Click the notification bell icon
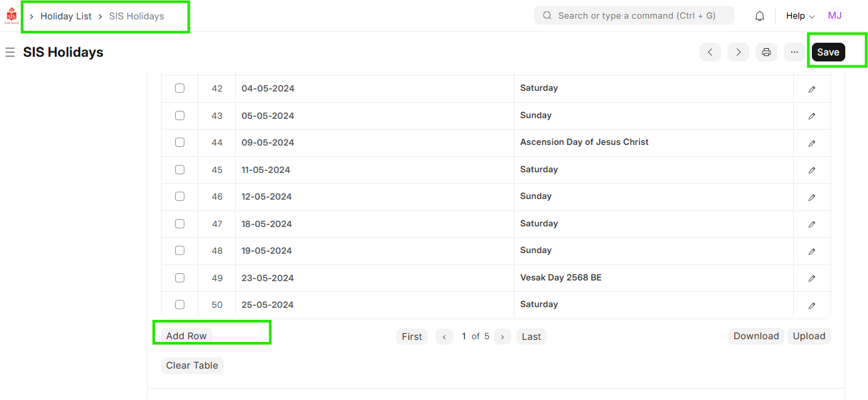The image size is (868, 400). [x=759, y=16]
